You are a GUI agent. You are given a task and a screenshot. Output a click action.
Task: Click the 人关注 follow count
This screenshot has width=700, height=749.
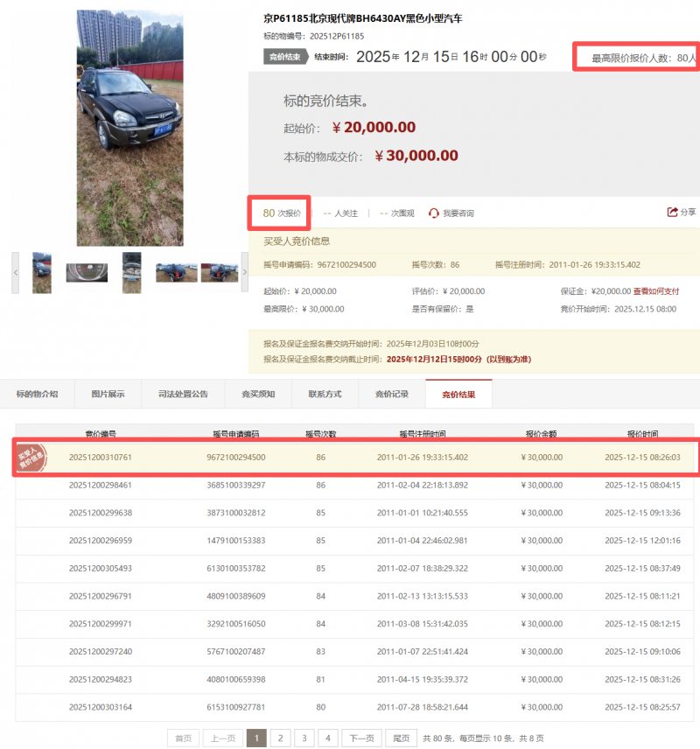coord(341,213)
